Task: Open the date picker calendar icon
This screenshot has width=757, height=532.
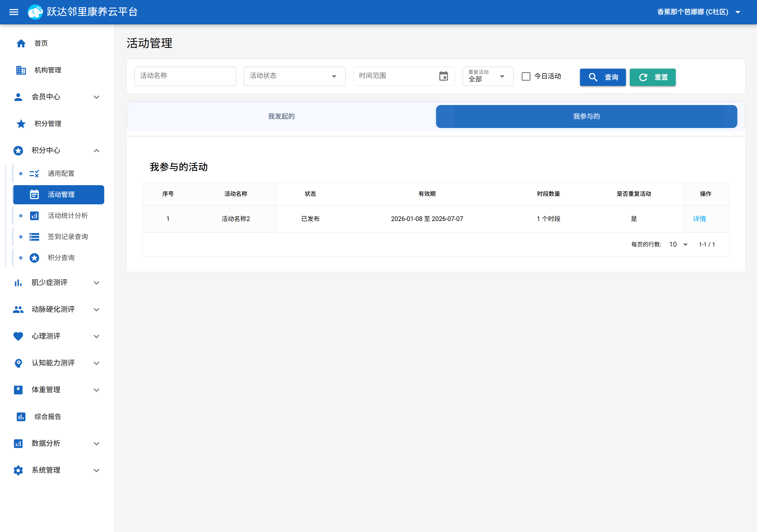Action: tap(443, 76)
